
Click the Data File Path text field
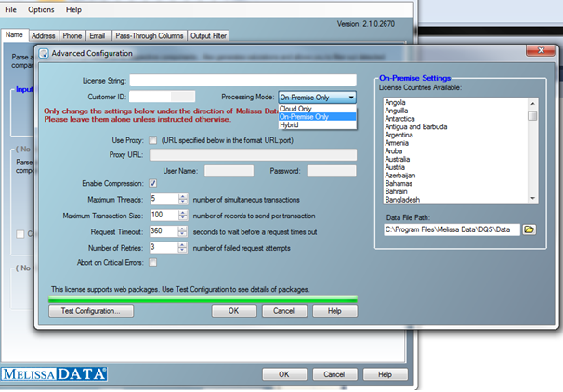pos(452,229)
